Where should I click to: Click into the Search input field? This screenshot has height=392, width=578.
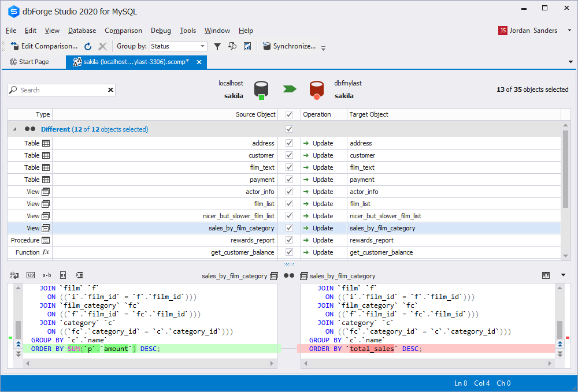(62, 90)
